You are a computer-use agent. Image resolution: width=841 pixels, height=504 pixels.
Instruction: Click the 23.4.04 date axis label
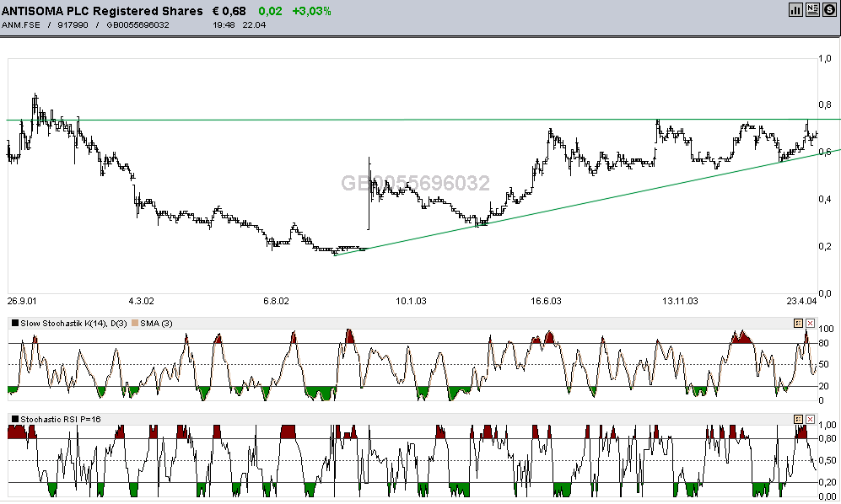[x=801, y=301]
